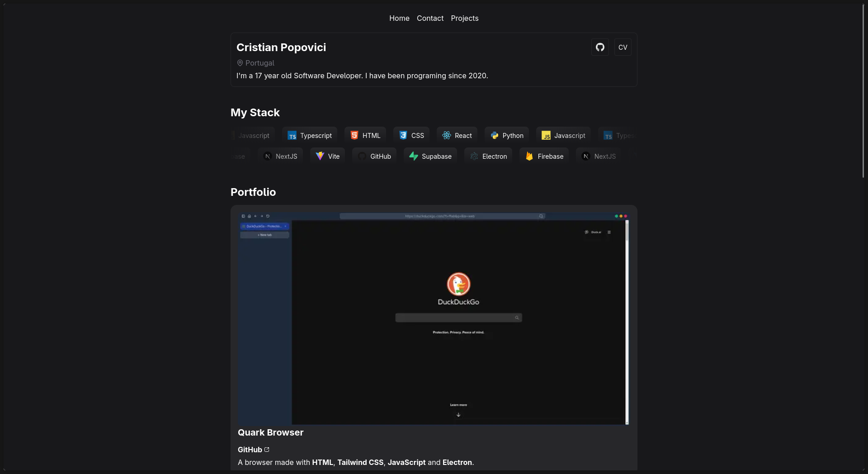Open the Contact navigation item

[x=429, y=18]
